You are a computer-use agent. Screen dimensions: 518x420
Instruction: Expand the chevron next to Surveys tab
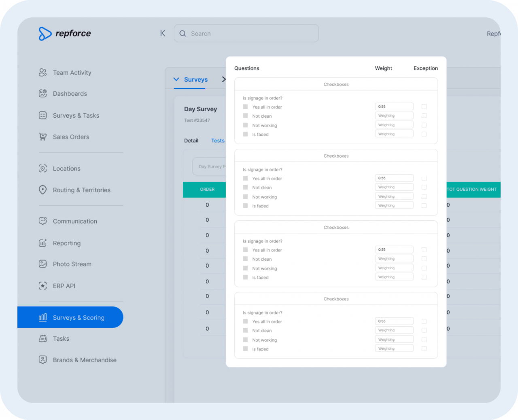[x=225, y=79]
